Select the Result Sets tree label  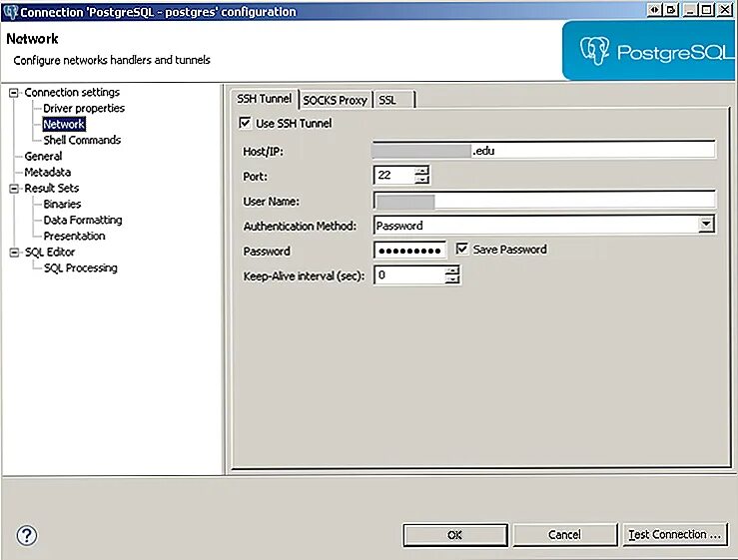tap(52, 189)
